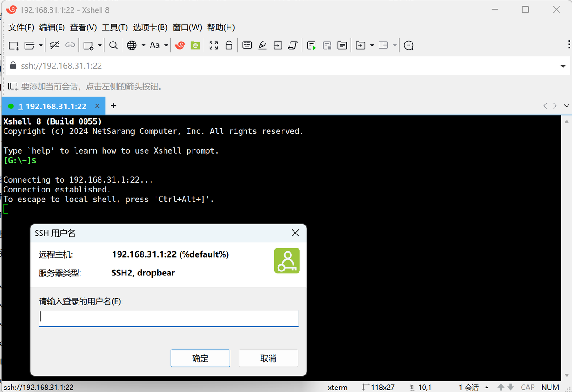Expand the 1 会话 status bar arrow
Viewport: 572px width, 392px height.
487,388
